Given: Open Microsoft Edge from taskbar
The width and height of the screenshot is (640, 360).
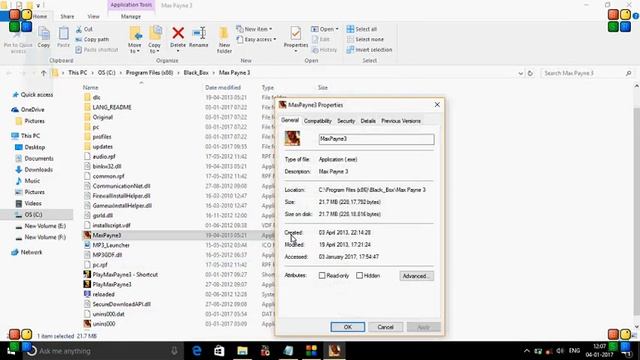Looking at the screenshot, I should (197, 351).
